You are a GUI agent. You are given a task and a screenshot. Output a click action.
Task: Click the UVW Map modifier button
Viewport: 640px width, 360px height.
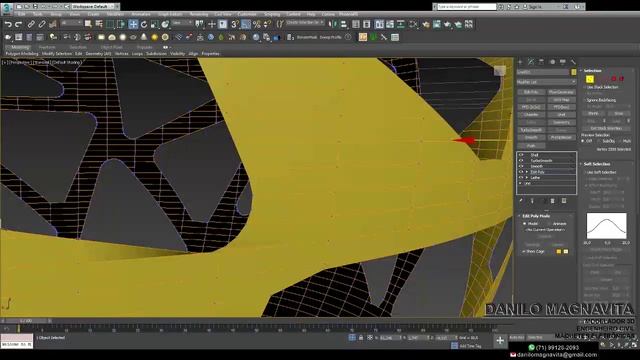pos(561,100)
